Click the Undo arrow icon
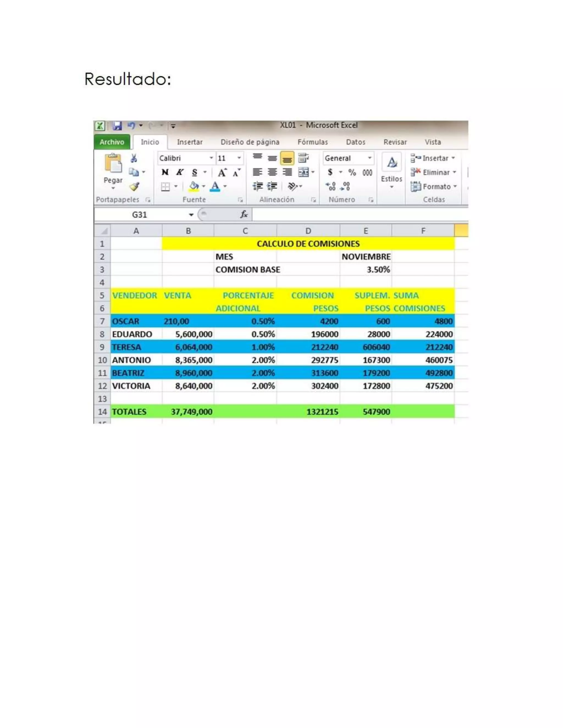Screen dimensions: 563x728 pos(131,125)
